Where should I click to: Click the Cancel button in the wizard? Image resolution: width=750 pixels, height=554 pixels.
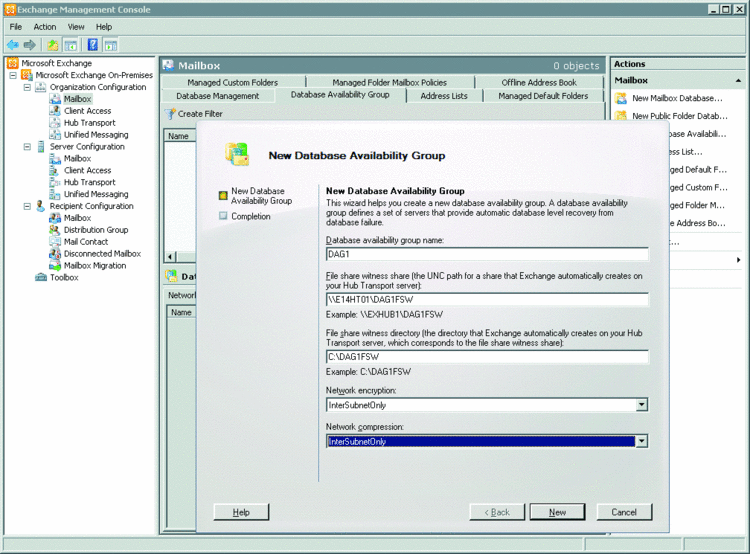click(x=624, y=512)
